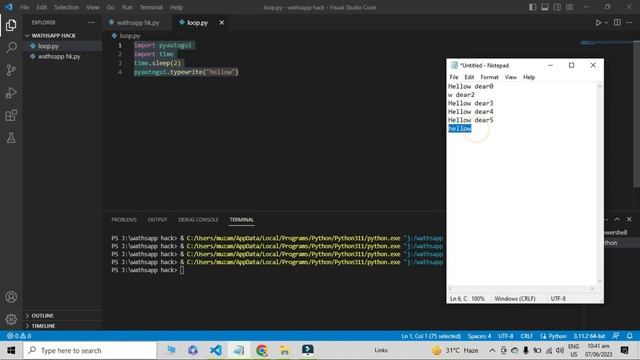The height and width of the screenshot is (360, 640).
Task: Change end of line sequence CRLF
Action: click(x=527, y=336)
